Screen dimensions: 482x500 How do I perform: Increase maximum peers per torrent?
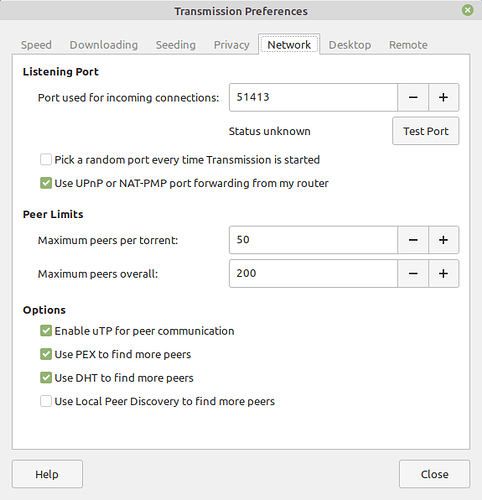tap(443, 240)
